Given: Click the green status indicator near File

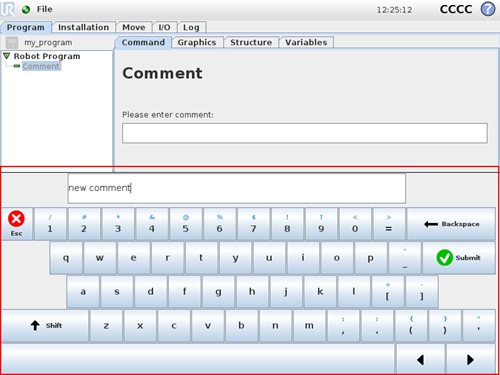Looking at the screenshot, I should click(26, 10).
